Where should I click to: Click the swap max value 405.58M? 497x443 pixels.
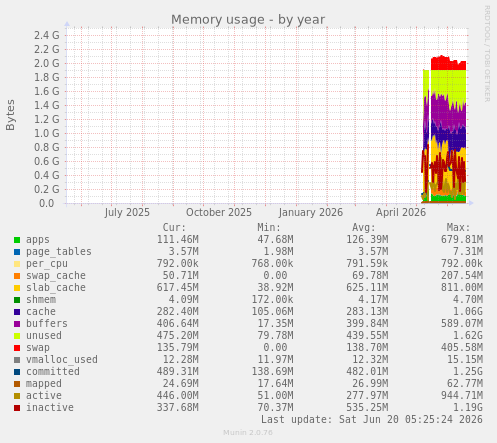[462, 348]
